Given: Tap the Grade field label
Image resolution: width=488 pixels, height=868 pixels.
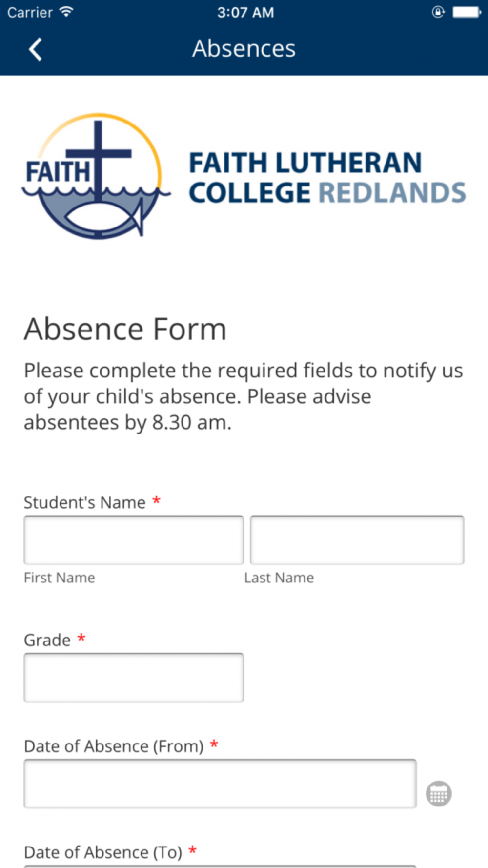Looking at the screenshot, I should tap(47, 640).
